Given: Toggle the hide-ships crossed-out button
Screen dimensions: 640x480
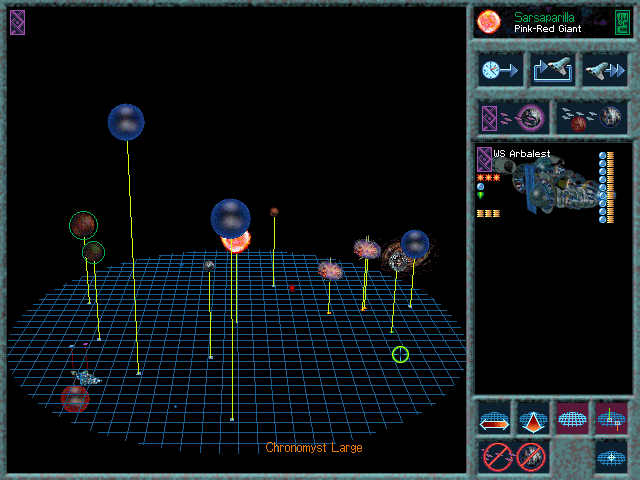Looking at the screenshot, I should [x=498, y=457].
